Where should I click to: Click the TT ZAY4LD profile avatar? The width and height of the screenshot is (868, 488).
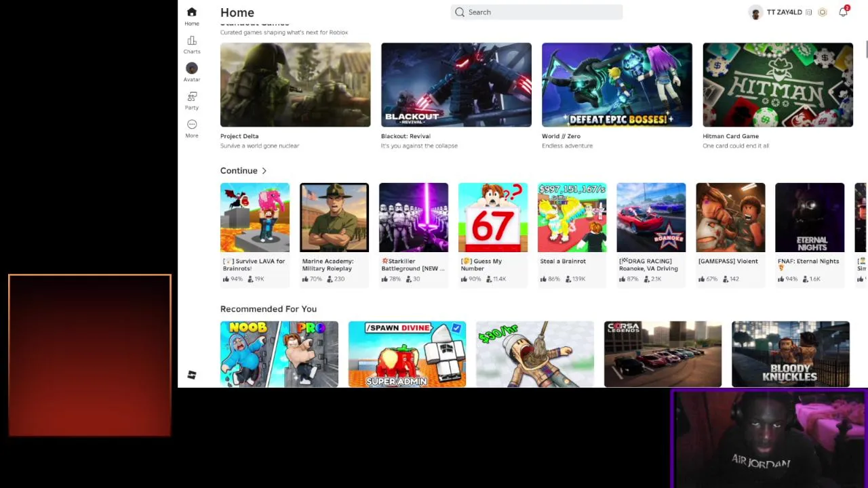756,13
